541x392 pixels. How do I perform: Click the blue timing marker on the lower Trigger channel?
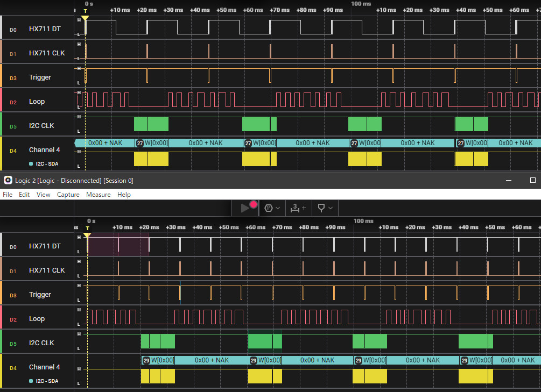pos(180,293)
